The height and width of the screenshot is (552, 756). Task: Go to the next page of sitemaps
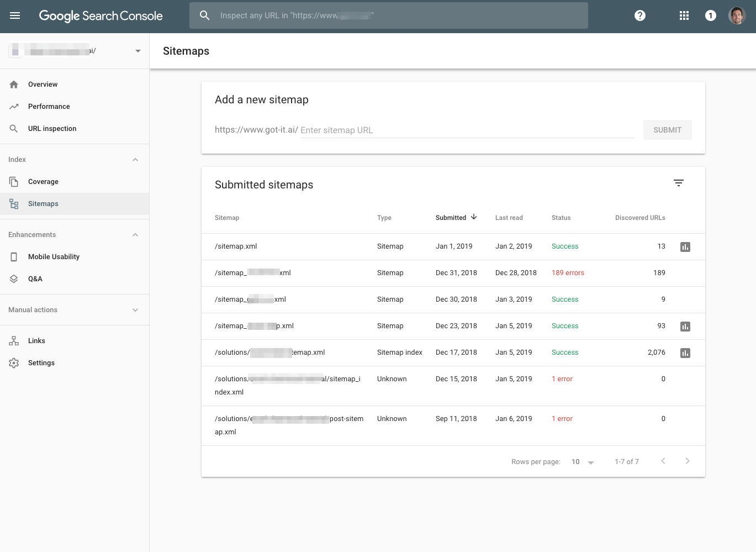point(688,461)
